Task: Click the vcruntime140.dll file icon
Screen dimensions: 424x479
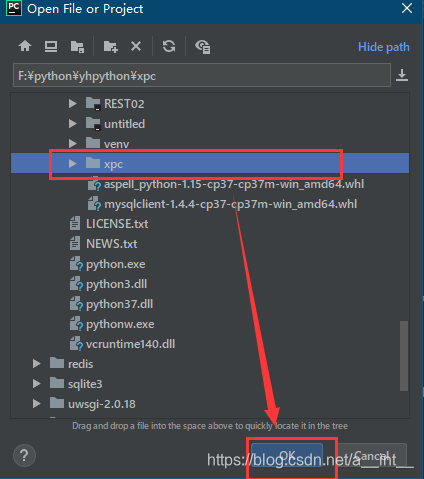Action: [x=76, y=343]
